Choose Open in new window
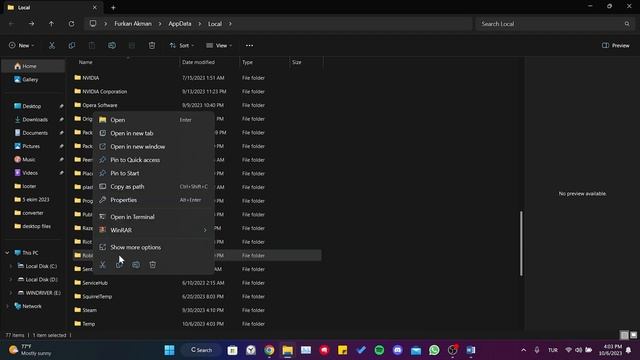Viewport: 640px width, 360px height. coord(153,147)
